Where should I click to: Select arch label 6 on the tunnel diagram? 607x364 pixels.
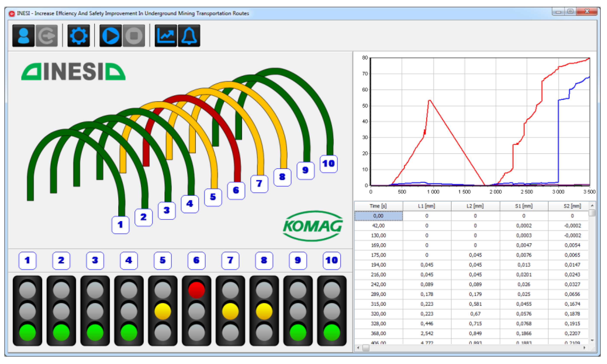(236, 191)
